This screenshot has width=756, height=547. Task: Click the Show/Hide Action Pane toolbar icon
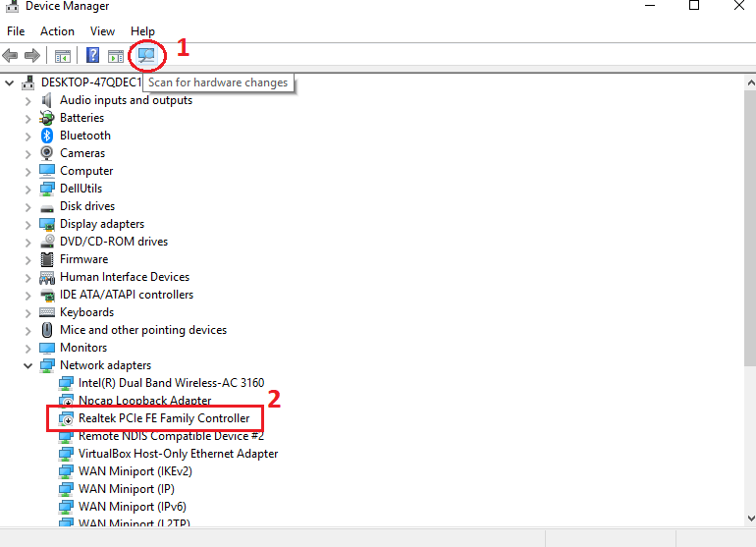click(x=116, y=56)
